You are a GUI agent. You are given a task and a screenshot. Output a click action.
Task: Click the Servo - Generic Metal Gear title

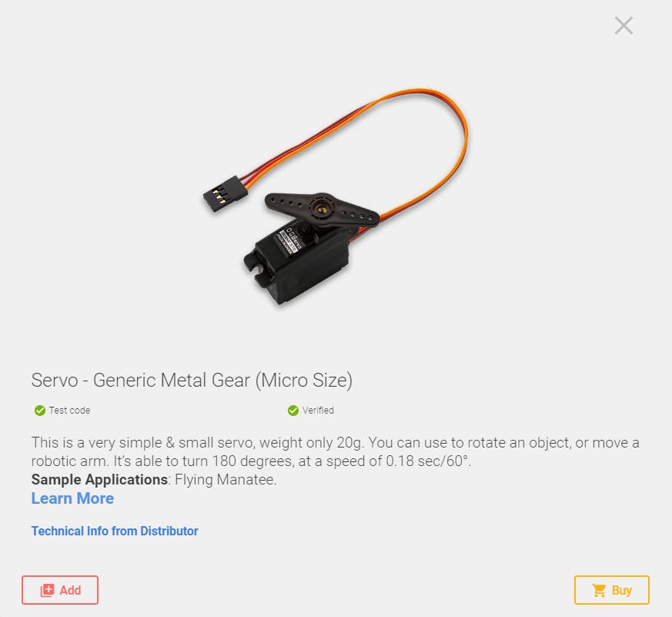pos(192,381)
